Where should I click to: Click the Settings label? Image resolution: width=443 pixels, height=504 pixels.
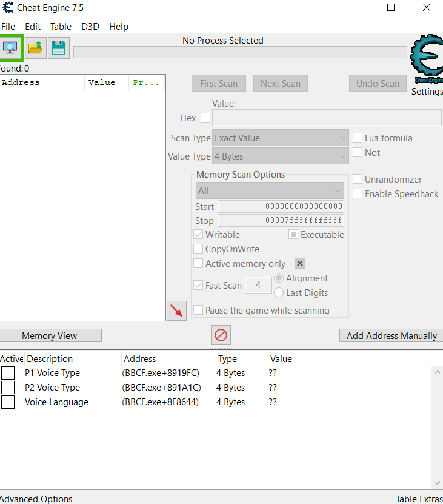[x=427, y=92]
